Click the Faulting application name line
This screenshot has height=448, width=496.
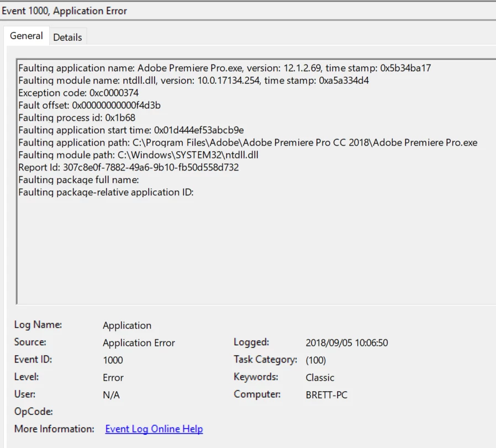tap(225, 68)
